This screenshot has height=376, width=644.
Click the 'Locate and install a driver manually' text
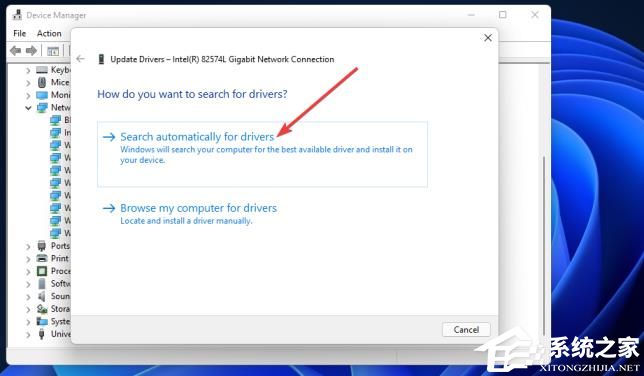[186, 221]
